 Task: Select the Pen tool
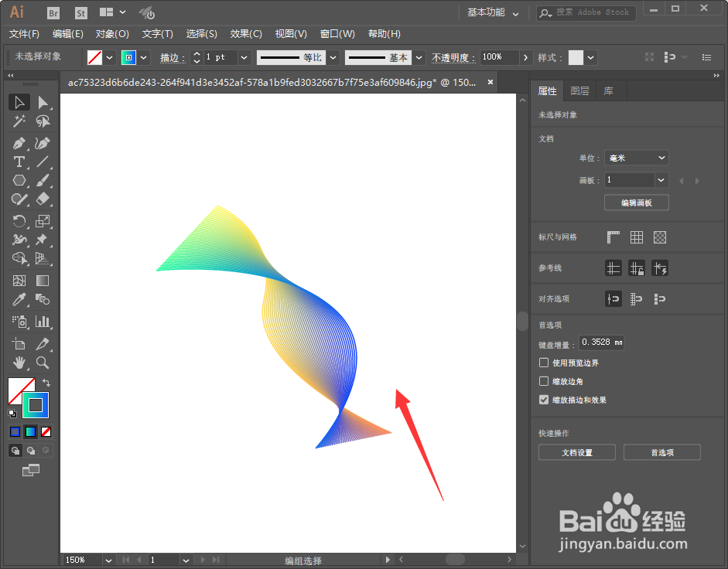point(19,144)
